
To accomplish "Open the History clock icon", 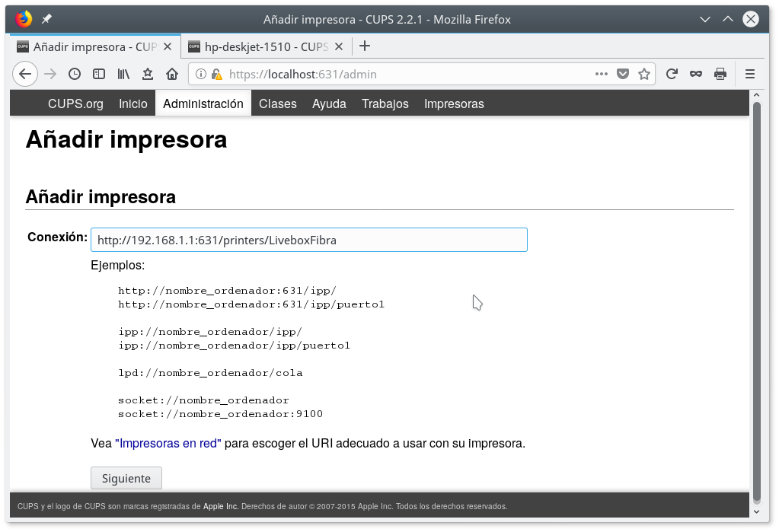I will pyautogui.click(x=74, y=74).
